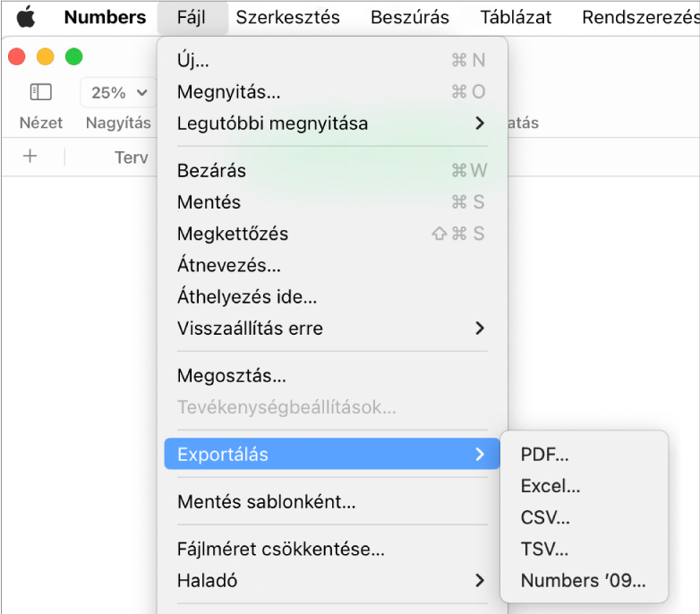Expand Visszaállítás erre submenu
Image resolution: width=700 pixels, height=614 pixels.
coord(332,328)
